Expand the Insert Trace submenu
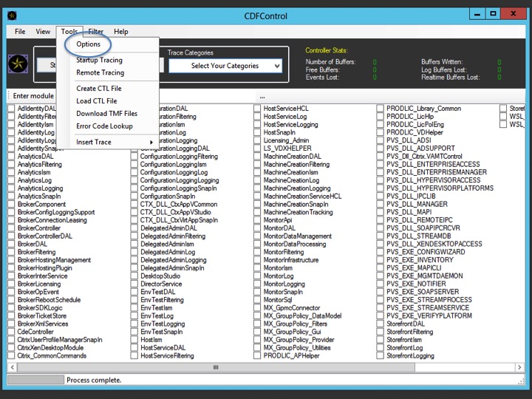Image resolution: width=532 pixels, height=399 pixels. pos(115,142)
